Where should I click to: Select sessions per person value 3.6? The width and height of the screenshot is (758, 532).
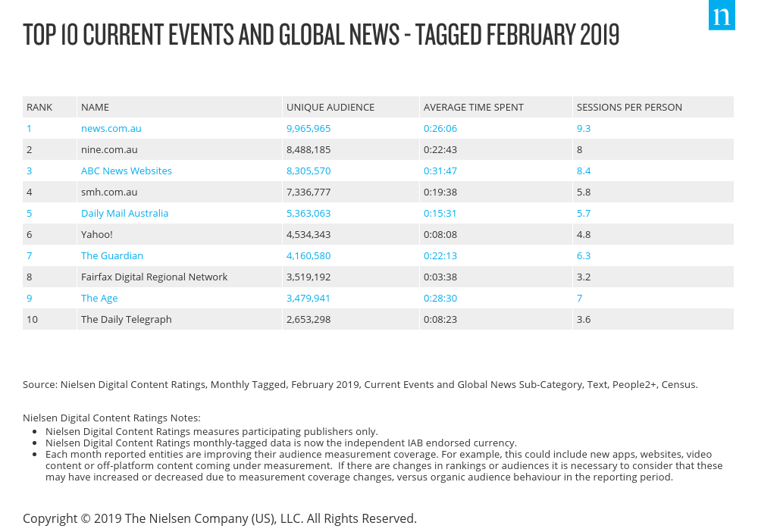[x=584, y=320]
